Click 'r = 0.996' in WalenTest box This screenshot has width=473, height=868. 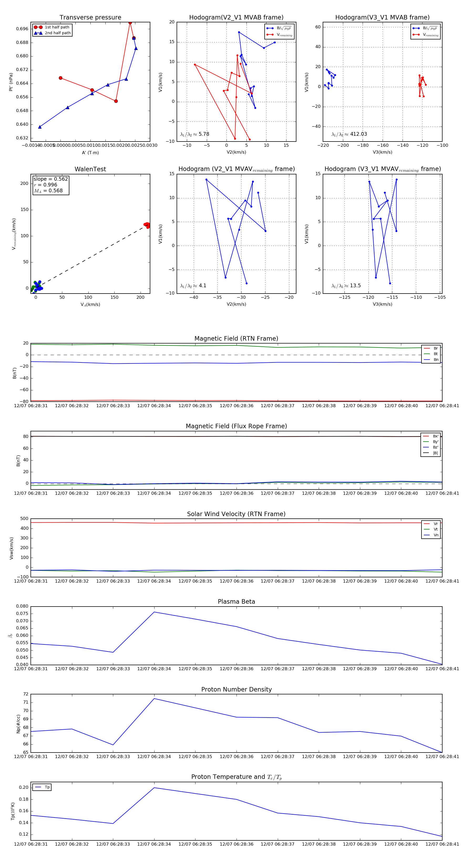[x=45, y=185]
